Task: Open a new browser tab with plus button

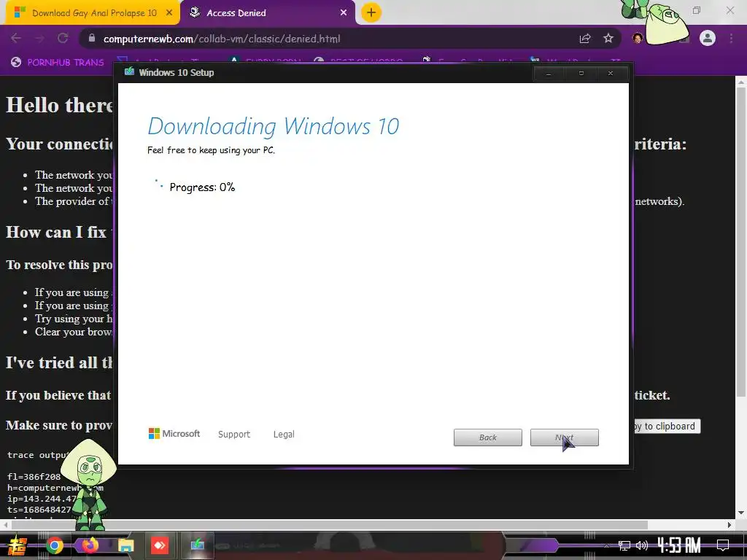Action: pyautogui.click(x=371, y=12)
